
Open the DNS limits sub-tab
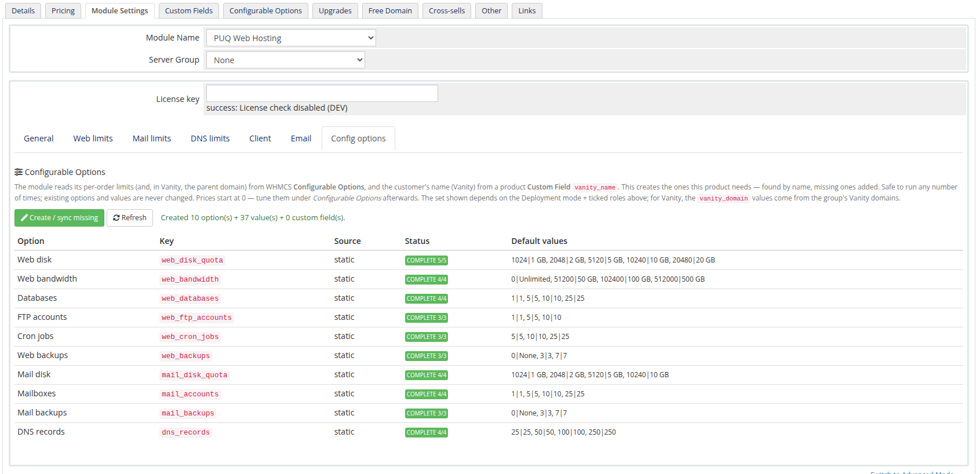[210, 139]
